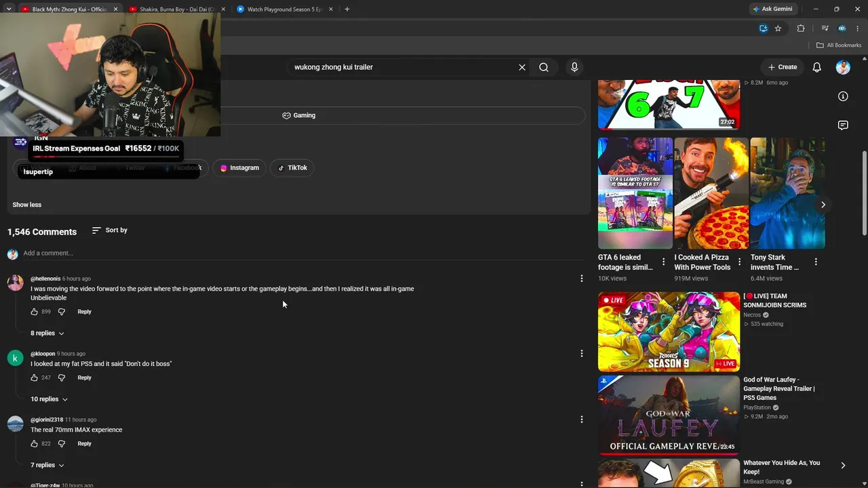Expand 10 replies under @kloopon comment

[49, 399]
